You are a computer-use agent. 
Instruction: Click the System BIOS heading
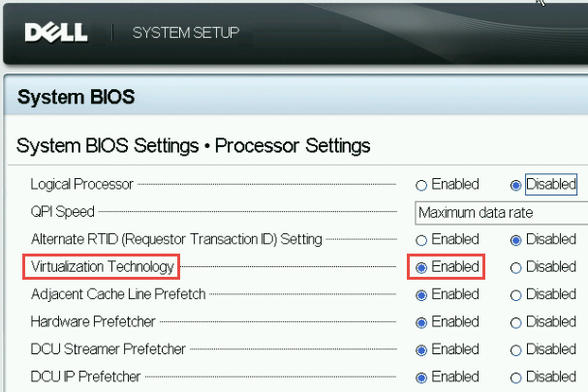click(x=76, y=97)
